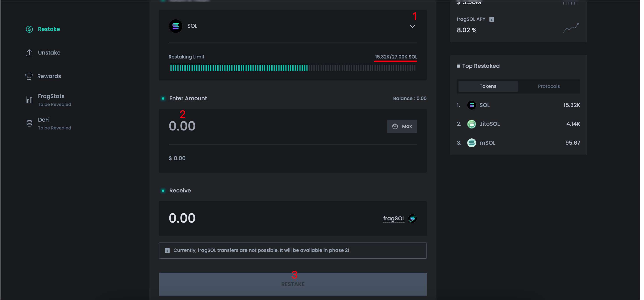Viewport: 644px width, 300px height.
Task: Click the fragSOL token logo in Receive
Action: click(x=412, y=218)
